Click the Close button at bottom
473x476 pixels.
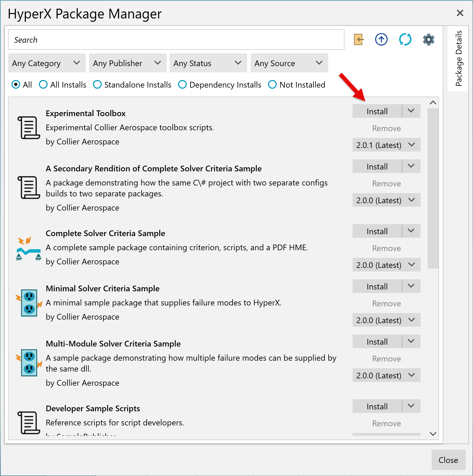448,460
